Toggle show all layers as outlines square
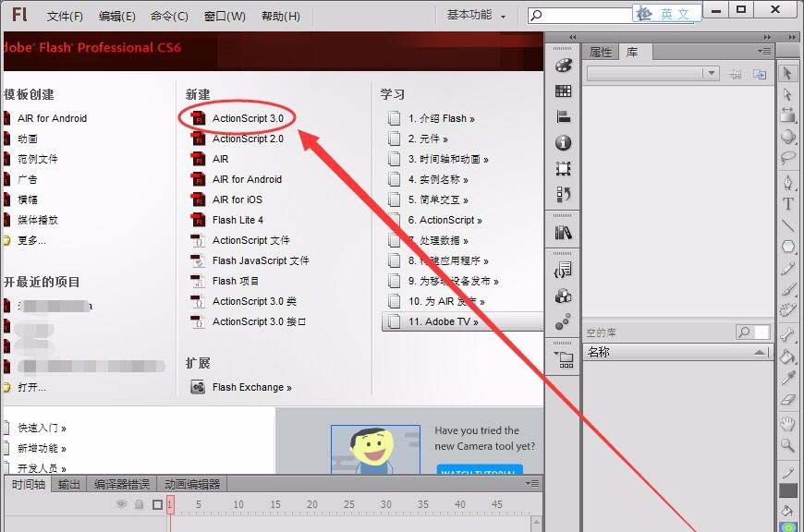Screen dimensions: 804x532 point(157,505)
